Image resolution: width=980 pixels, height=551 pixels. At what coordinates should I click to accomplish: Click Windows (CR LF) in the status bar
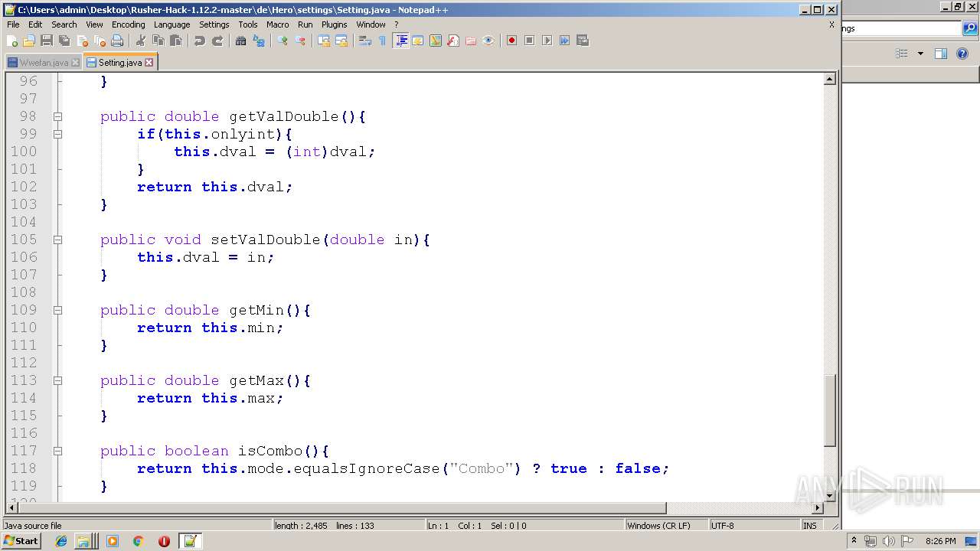click(x=666, y=526)
